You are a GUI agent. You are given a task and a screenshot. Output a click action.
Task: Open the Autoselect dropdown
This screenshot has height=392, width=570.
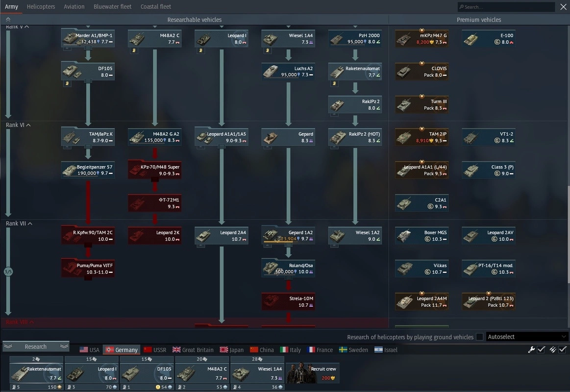click(x=527, y=337)
